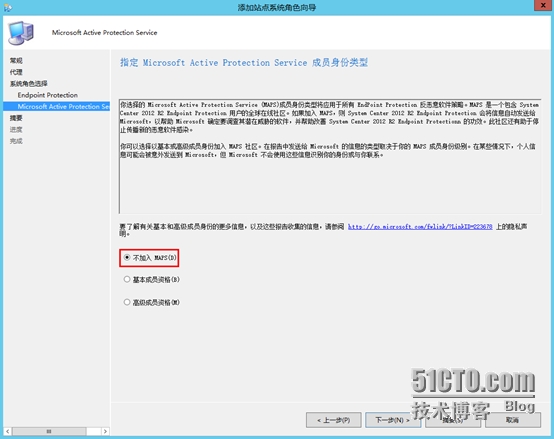554x439 pixels.
Task: Click the sidebar scroll left arrow
Action: coord(7,431)
